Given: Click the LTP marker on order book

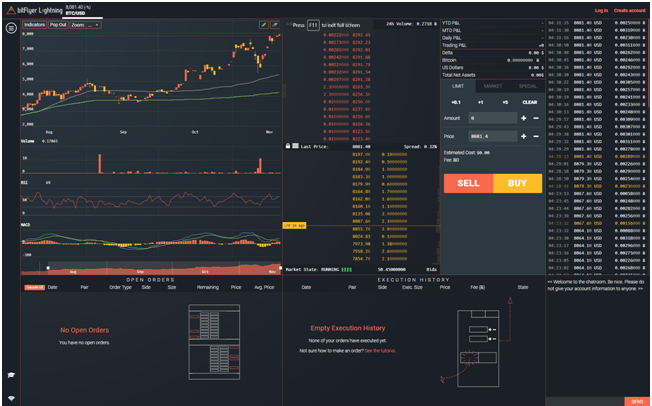Looking at the screenshot, I should click(x=294, y=225).
